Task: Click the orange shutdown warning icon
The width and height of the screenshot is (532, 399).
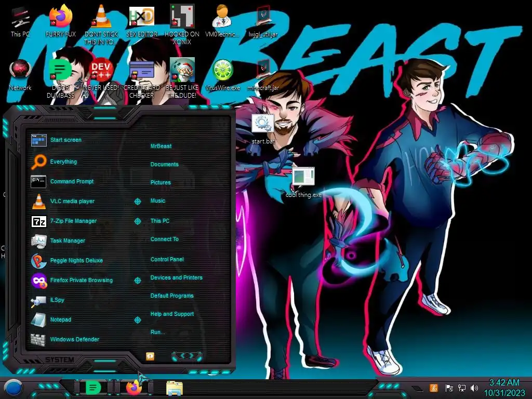Action: pos(150,356)
